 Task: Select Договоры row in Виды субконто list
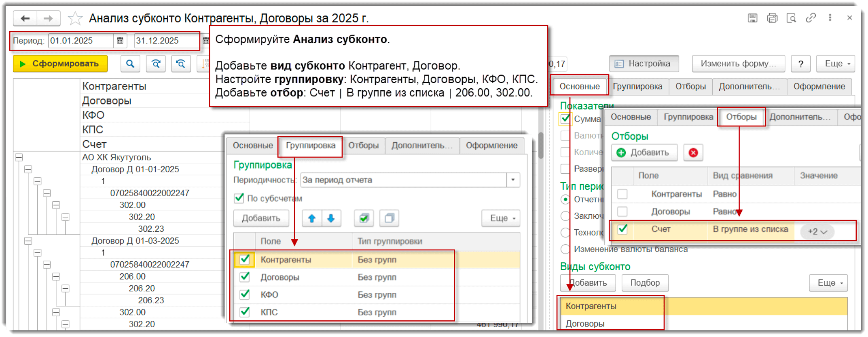tap(703, 324)
